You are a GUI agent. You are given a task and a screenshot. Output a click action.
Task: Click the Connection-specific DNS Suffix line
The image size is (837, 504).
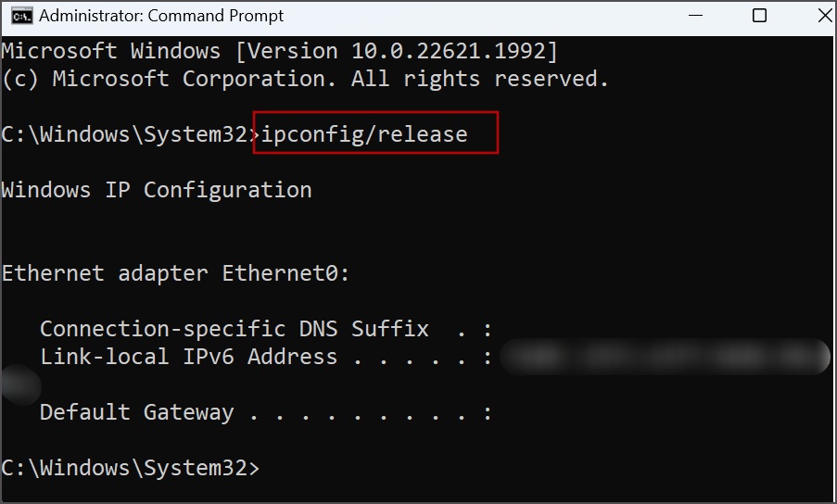(266, 329)
